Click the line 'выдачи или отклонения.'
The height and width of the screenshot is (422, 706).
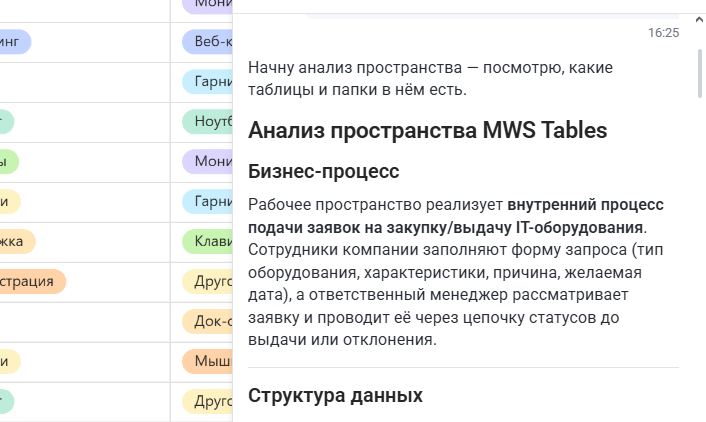coord(342,340)
